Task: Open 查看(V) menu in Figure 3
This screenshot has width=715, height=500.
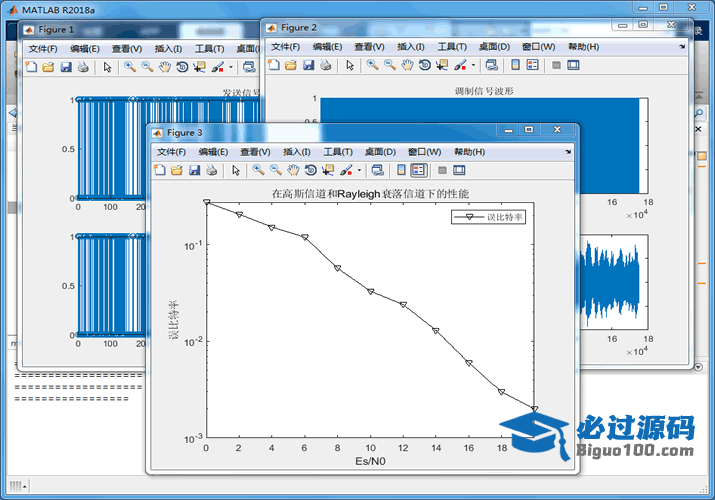Action: pyautogui.click(x=255, y=152)
